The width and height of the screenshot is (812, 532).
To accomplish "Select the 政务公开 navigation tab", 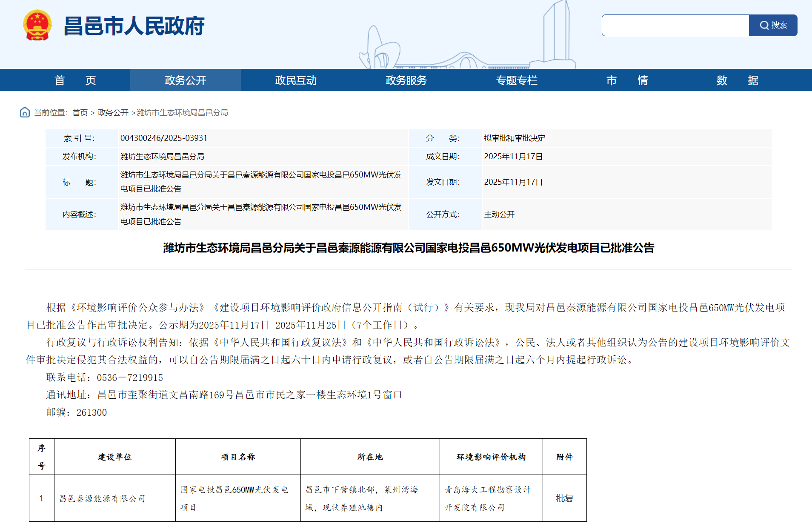I will (x=185, y=80).
